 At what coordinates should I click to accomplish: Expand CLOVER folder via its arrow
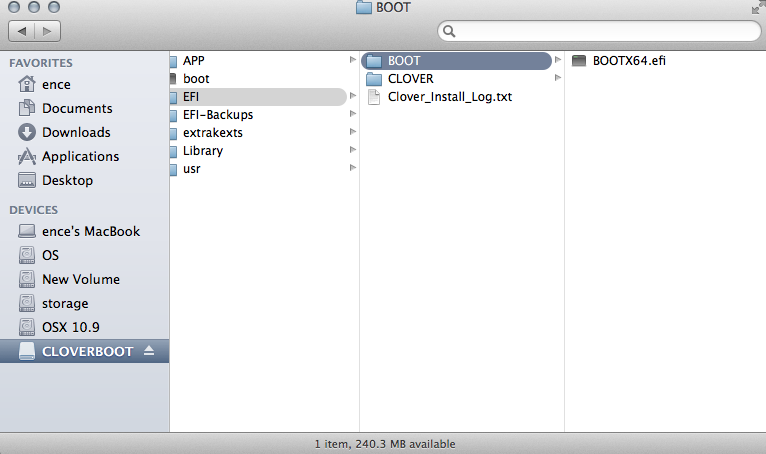click(x=558, y=78)
